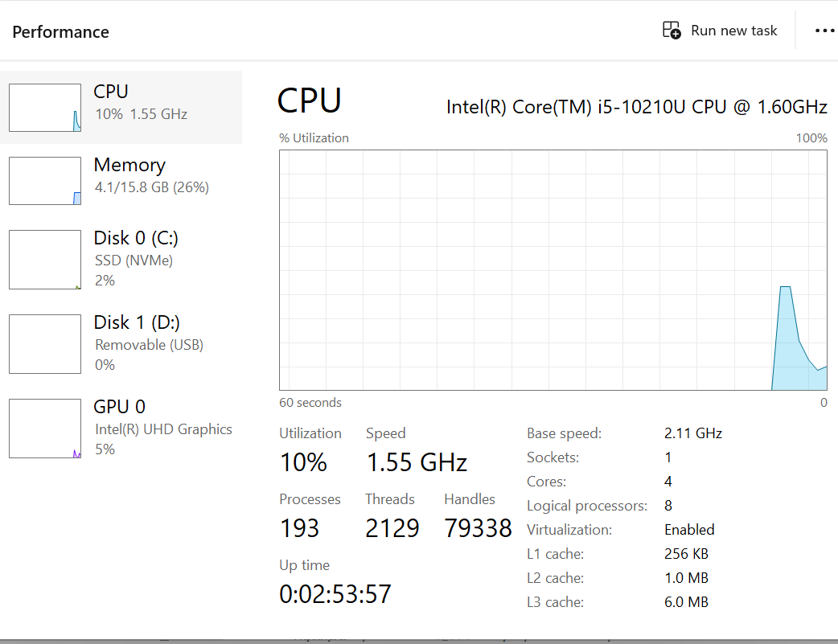This screenshot has width=838, height=644.
Task: Click the Intel Core i5-10210U processor name
Action: pyautogui.click(x=636, y=107)
